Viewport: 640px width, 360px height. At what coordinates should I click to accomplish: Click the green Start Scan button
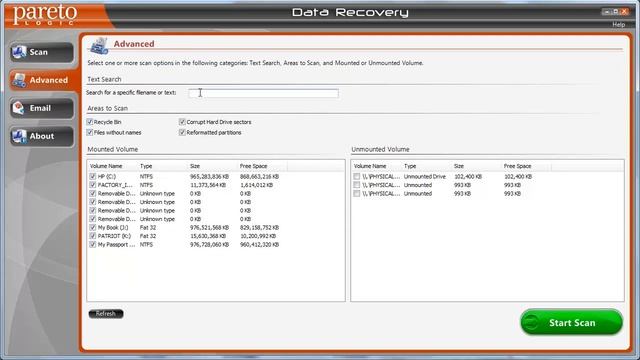click(571, 322)
